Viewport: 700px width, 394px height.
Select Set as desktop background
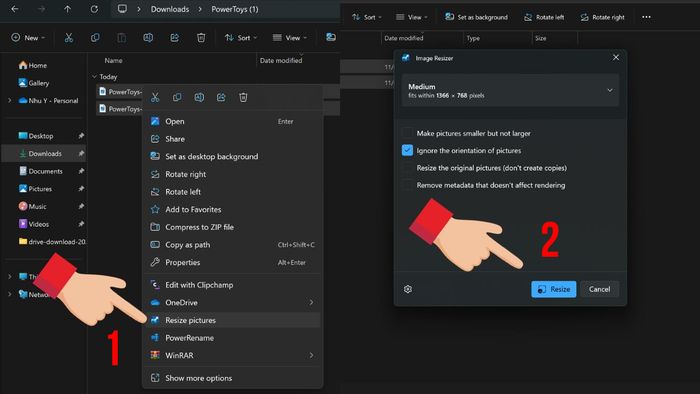[233, 157]
